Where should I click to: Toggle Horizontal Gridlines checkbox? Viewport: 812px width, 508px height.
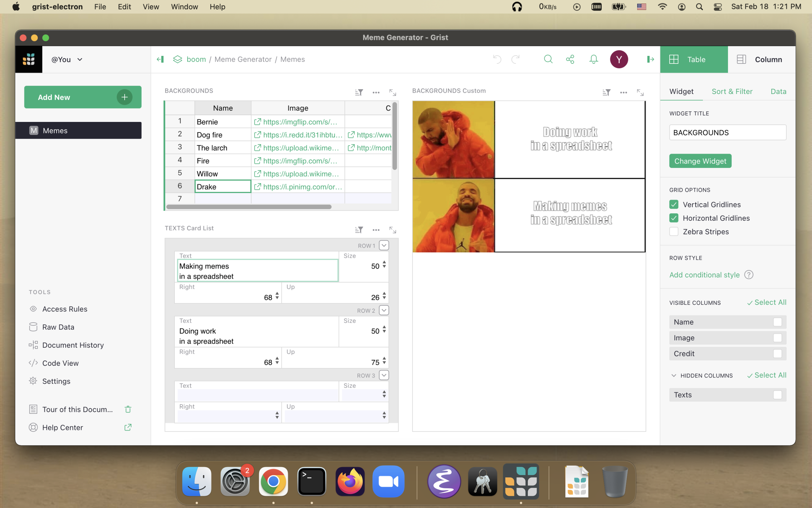pyautogui.click(x=674, y=218)
